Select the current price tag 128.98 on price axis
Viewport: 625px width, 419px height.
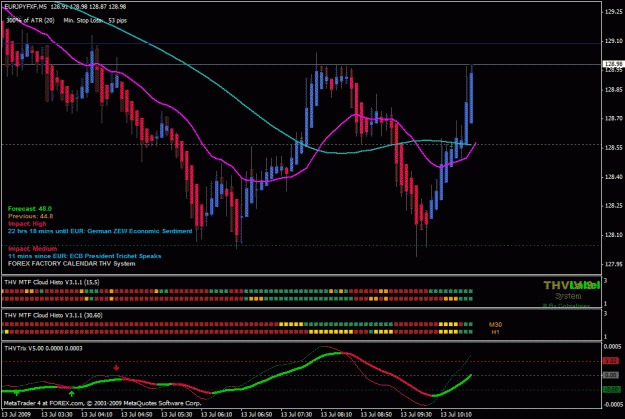[613, 64]
